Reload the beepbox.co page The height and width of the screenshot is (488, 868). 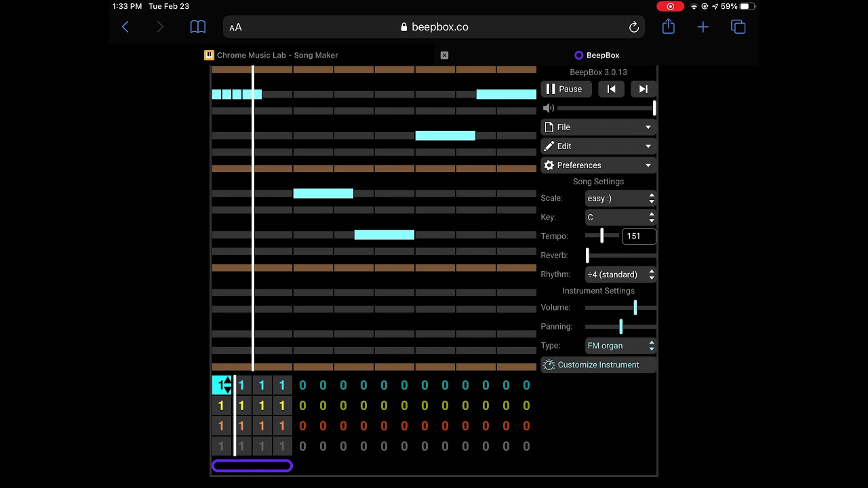click(x=634, y=27)
